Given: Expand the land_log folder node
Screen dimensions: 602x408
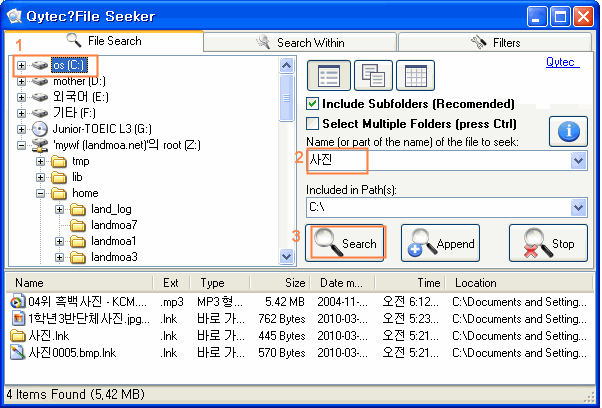Looking at the screenshot, I should (59, 210).
